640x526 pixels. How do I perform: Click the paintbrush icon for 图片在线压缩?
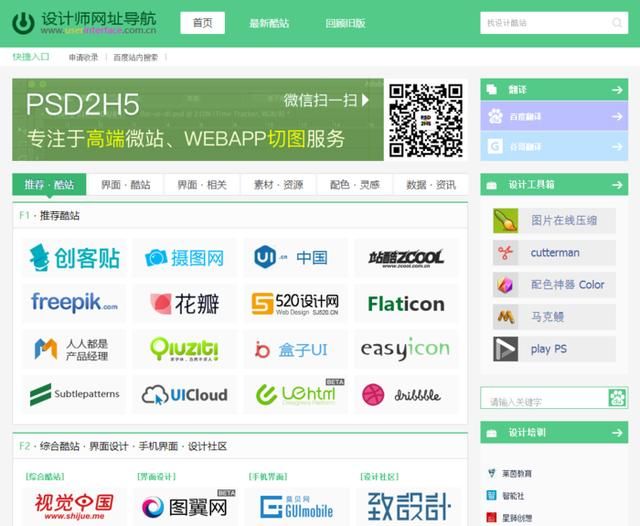[x=505, y=221]
